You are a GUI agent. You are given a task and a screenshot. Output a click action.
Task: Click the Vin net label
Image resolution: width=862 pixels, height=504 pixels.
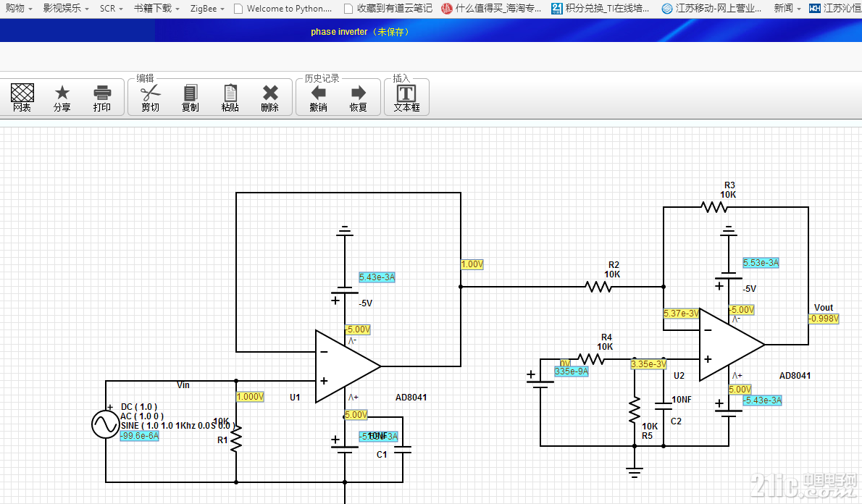click(183, 385)
